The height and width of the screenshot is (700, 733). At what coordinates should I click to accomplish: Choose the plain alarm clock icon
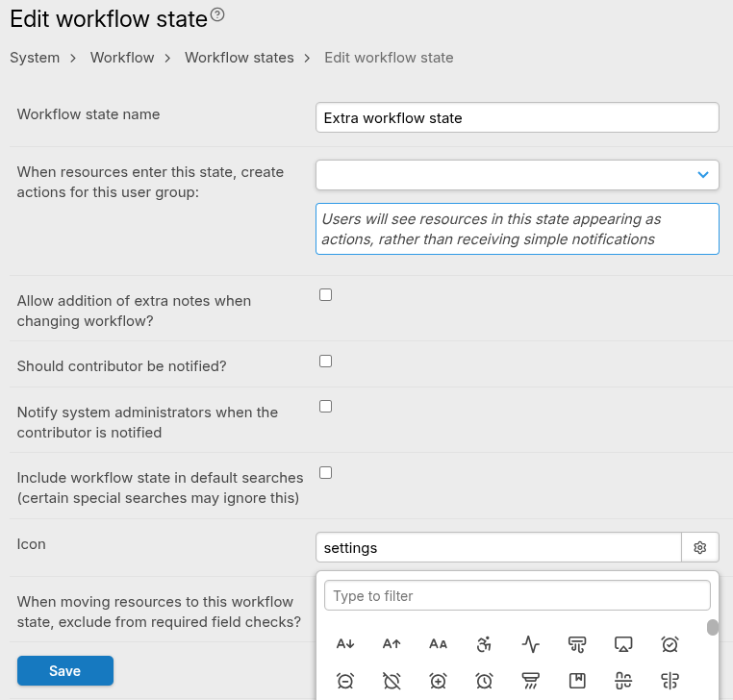(484, 681)
